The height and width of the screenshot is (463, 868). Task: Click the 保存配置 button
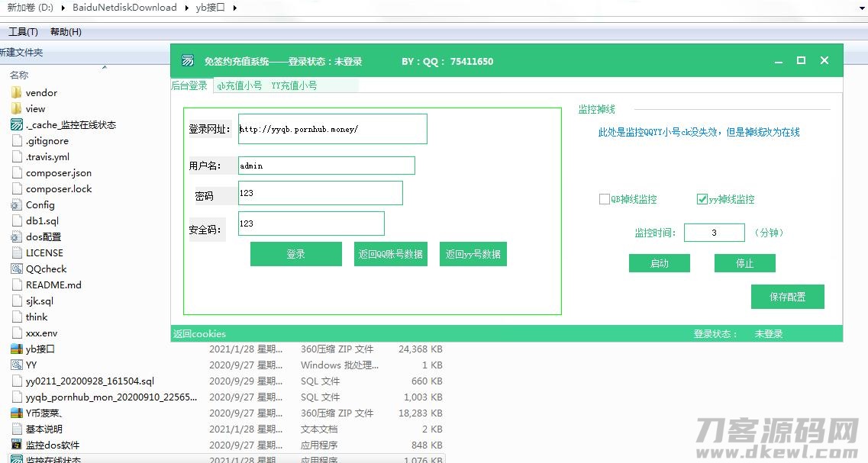coord(787,297)
